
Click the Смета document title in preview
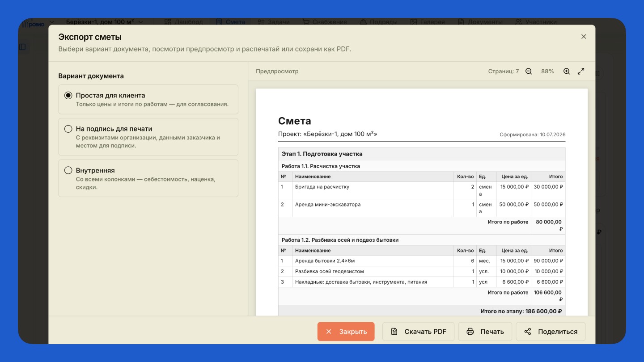[x=294, y=121]
